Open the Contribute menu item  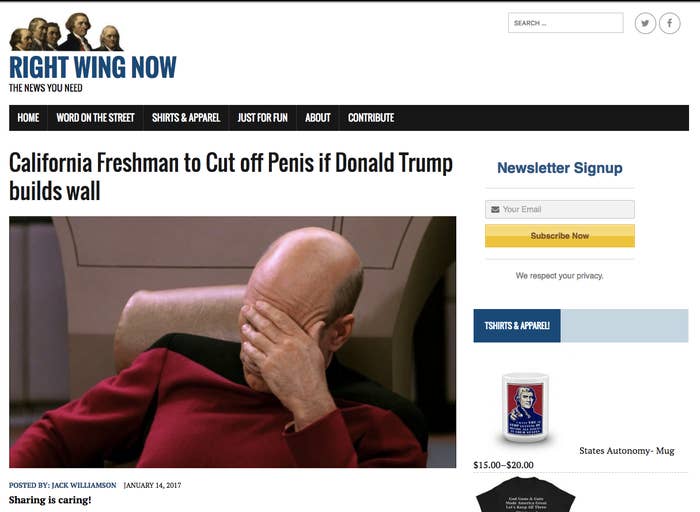tap(371, 118)
